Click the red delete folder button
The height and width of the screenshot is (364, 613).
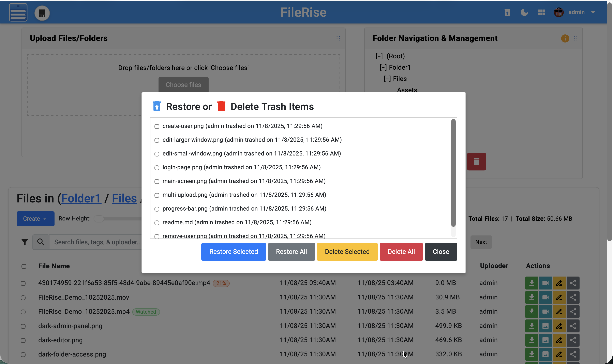[476, 162]
